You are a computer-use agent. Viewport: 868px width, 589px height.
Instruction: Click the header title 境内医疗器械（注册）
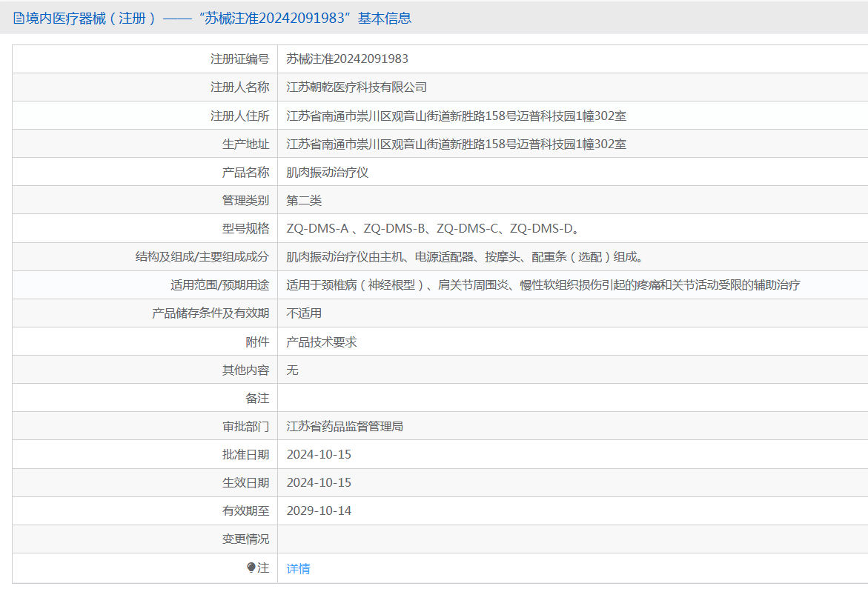coord(91,19)
